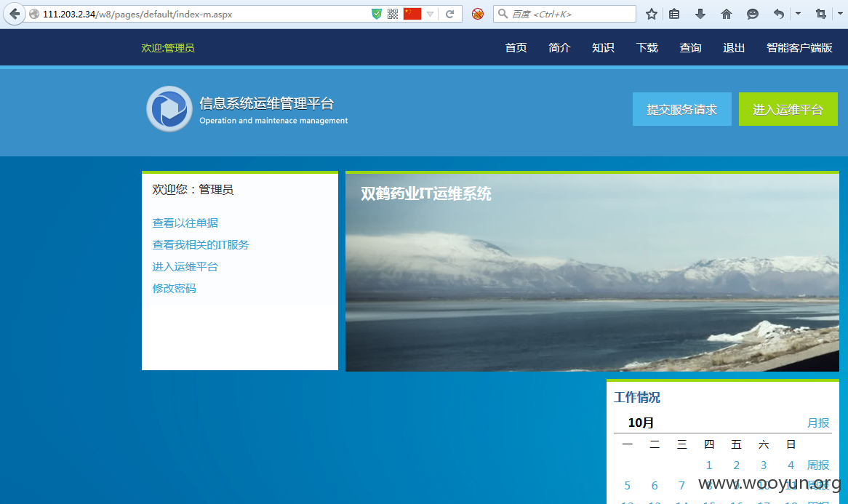
Task: Open the sidebar 进入运维平台 link
Action: coord(185,267)
